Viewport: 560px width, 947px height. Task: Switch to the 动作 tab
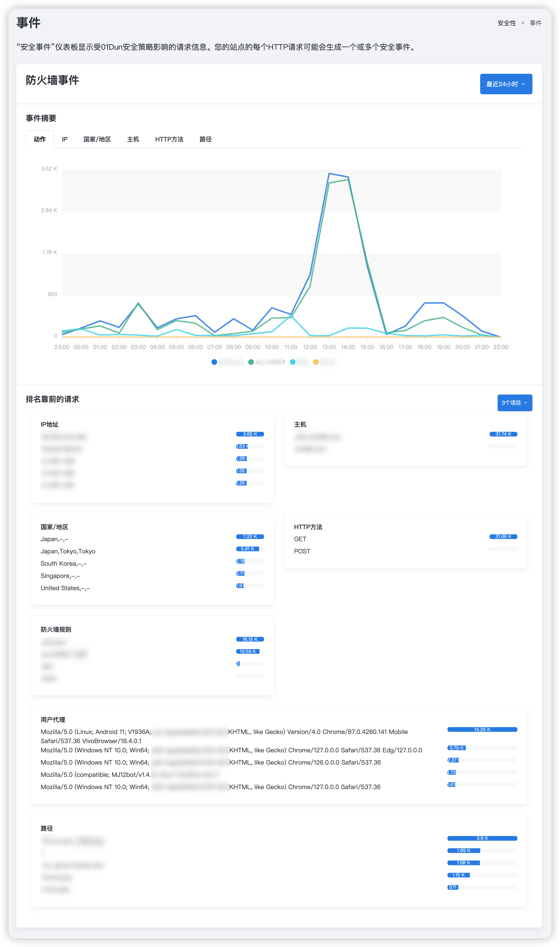click(x=40, y=139)
